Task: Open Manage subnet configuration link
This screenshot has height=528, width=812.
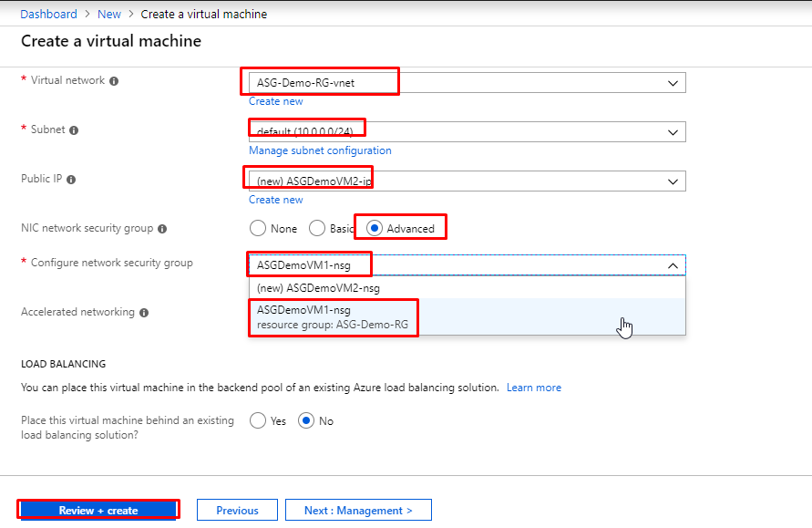Action: 320,150
